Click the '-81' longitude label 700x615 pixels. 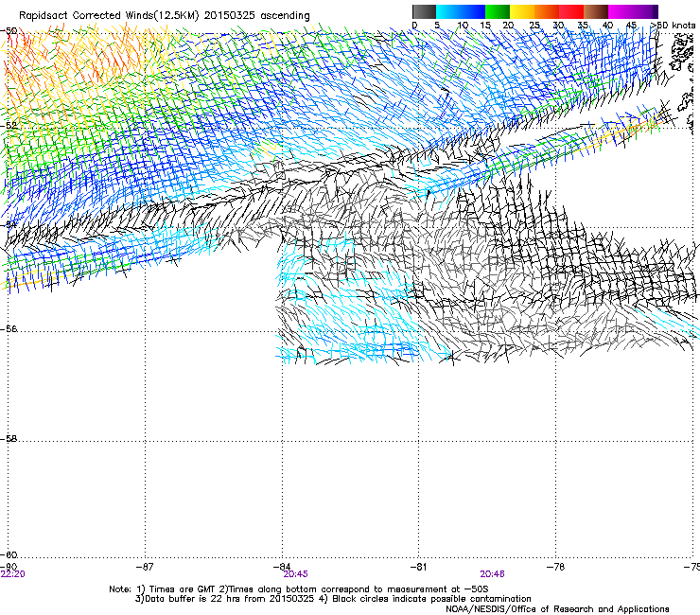[x=418, y=567]
